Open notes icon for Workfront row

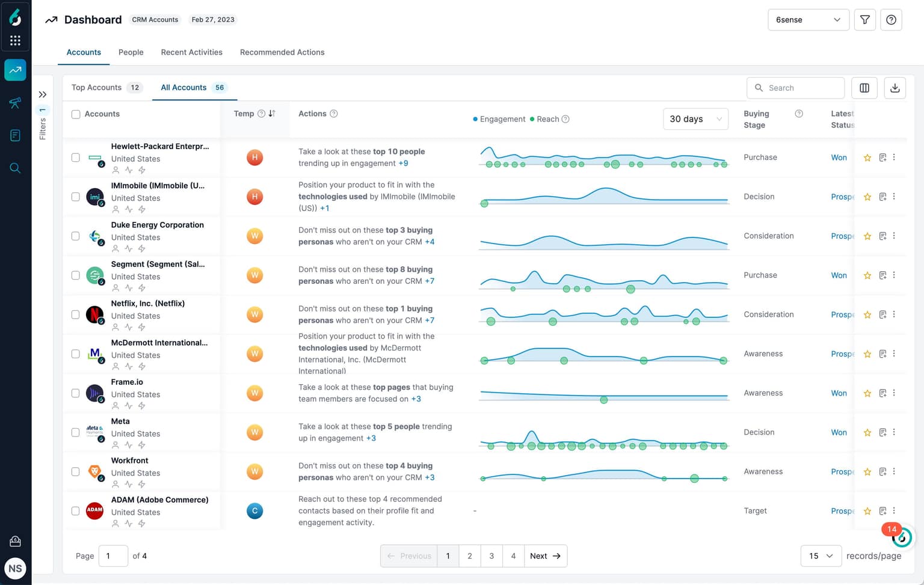click(882, 471)
